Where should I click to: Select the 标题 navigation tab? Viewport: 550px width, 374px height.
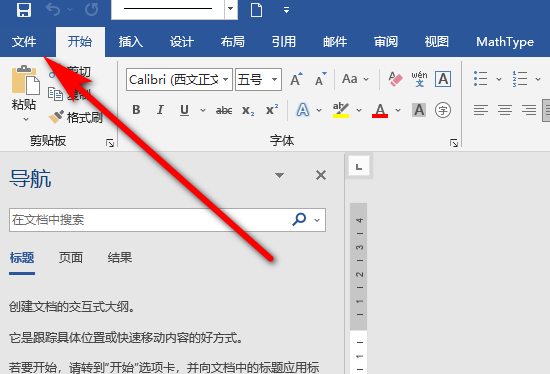tap(22, 258)
